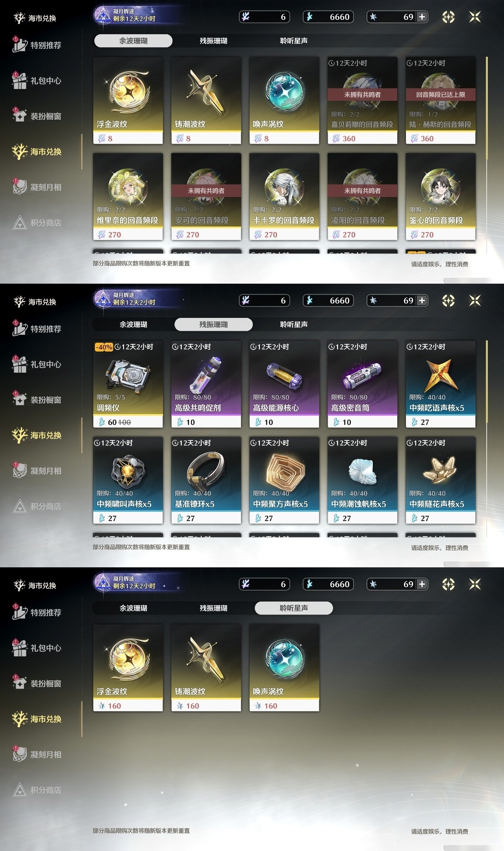The width and height of the screenshot is (504, 851).
Task: Open 卡卡罗的回音频段 character card
Action: (284, 197)
